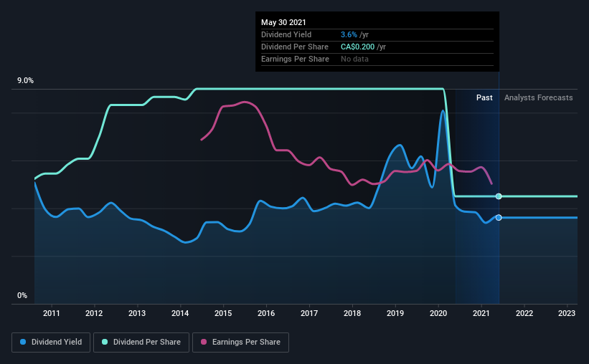The height and width of the screenshot is (364, 589).
Task: Click the 3.6% dividend yield value in tooltip
Action: coord(349,34)
